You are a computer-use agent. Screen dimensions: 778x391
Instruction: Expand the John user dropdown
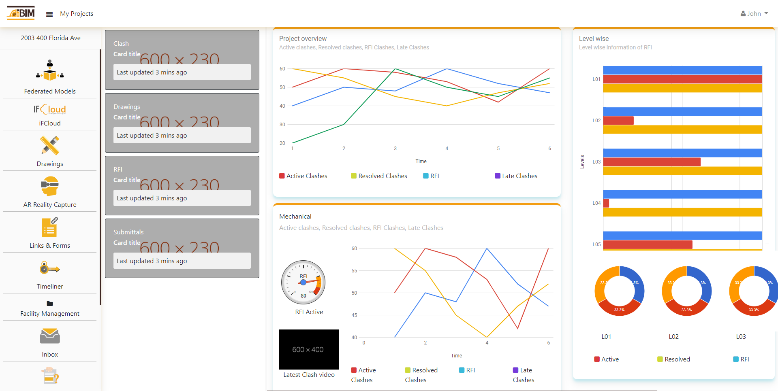tap(754, 14)
